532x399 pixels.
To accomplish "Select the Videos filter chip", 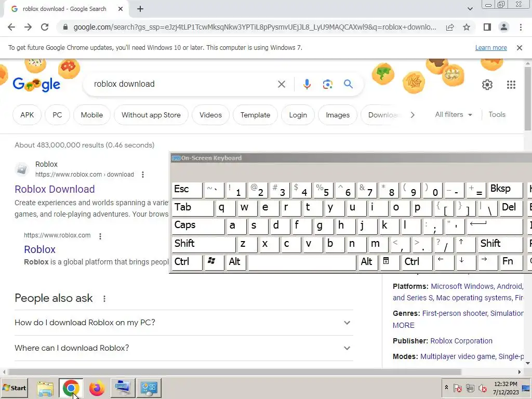I will (210, 115).
